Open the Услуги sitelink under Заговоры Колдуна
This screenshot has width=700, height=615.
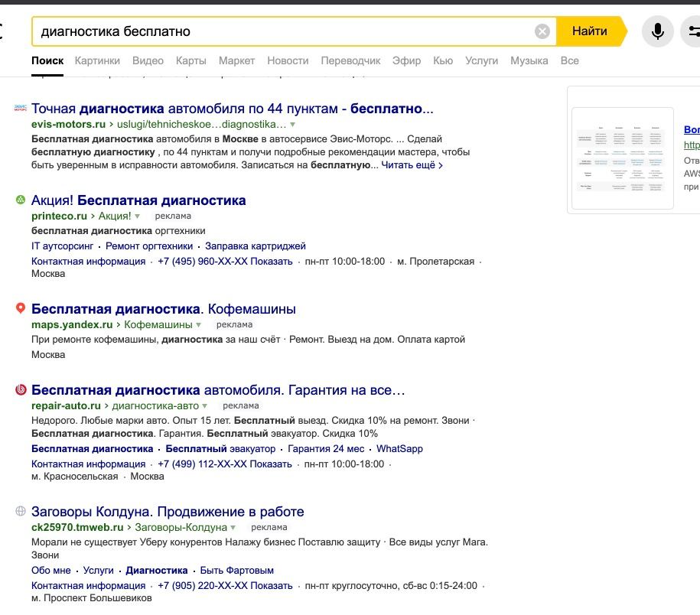pos(98,571)
